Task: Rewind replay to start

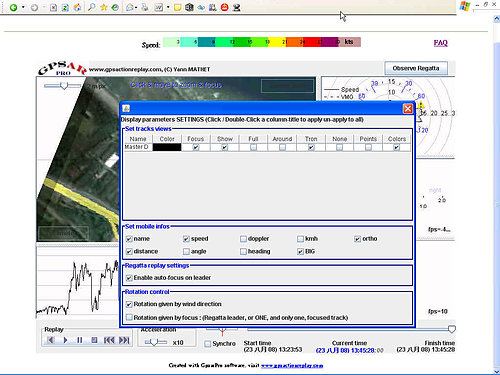Action: click(x=109, y=340)
